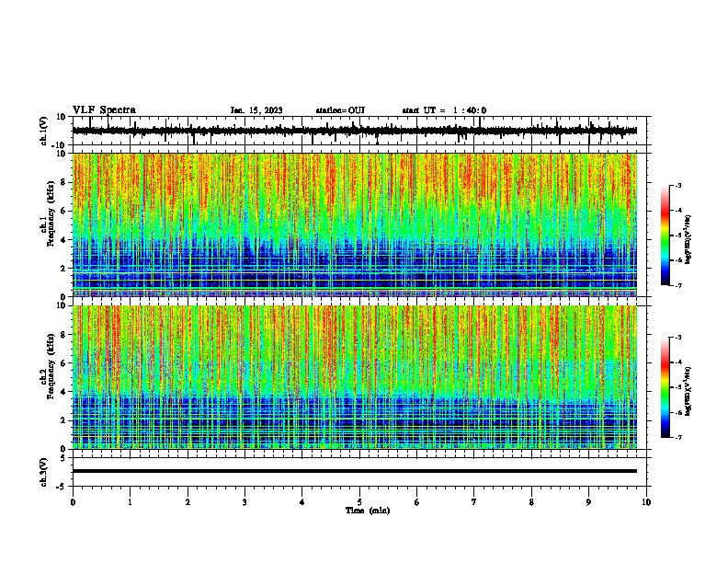Click the ch.2 frequency axis tick "8"
728x563 pixels.
[64, 335]
